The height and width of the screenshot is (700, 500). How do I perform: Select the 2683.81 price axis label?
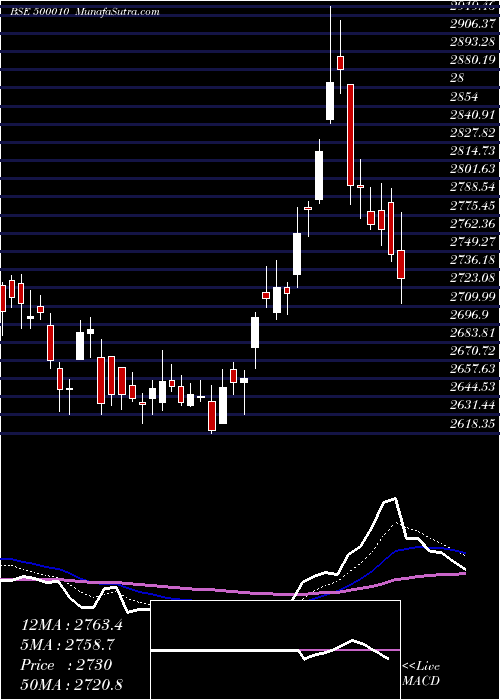click(x=473, y=333)
